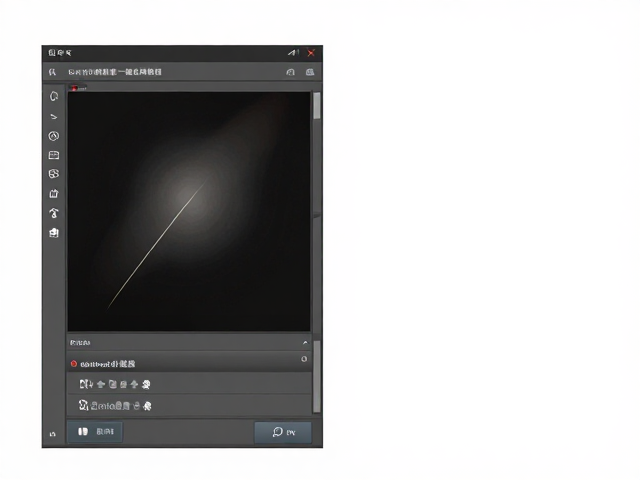Click the bucket-shaped icon in the sidebar
Viewport: 640px width, 480px height.
[54, 193]
